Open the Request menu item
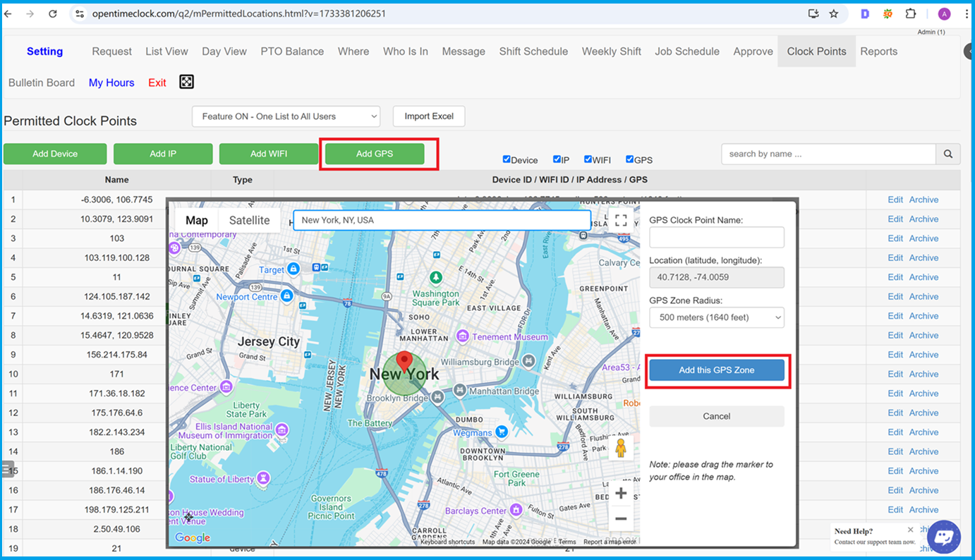975x560 pixels. [111, 51]
